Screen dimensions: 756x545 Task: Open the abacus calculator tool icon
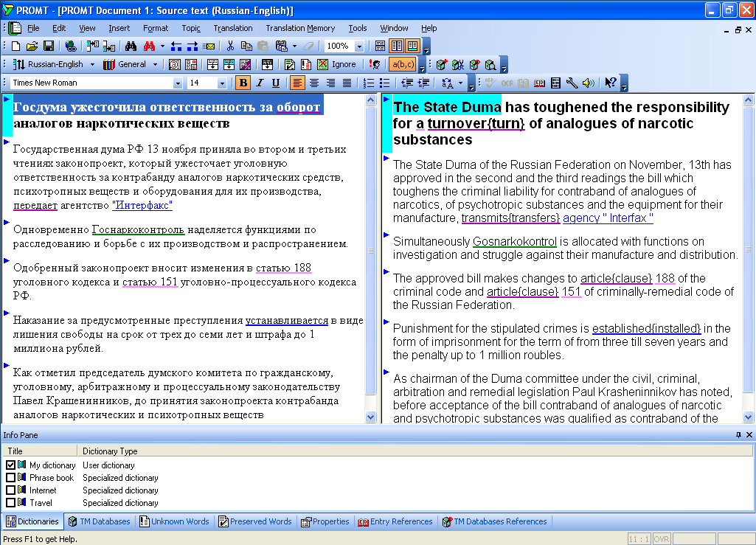555,83
